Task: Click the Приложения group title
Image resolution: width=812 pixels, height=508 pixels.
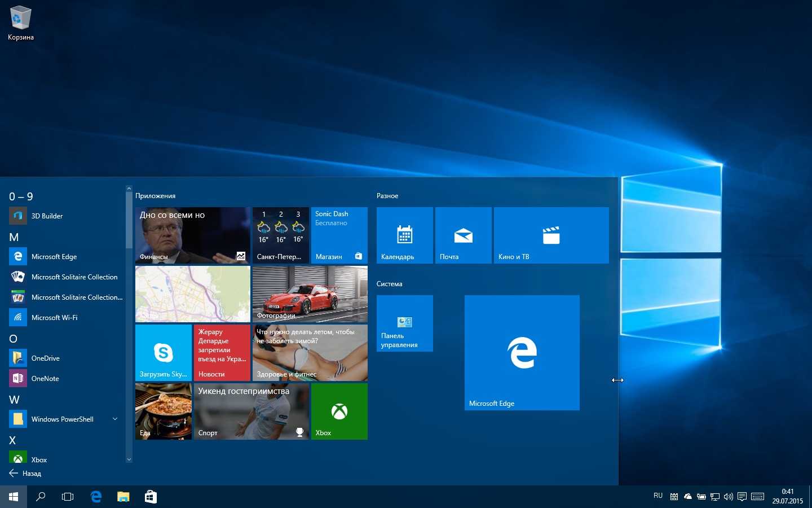Action: point(155,196)
